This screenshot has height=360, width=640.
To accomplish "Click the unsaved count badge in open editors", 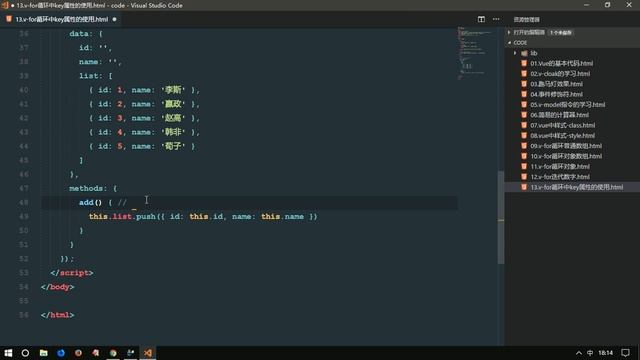I will click(x=561, y=32).
